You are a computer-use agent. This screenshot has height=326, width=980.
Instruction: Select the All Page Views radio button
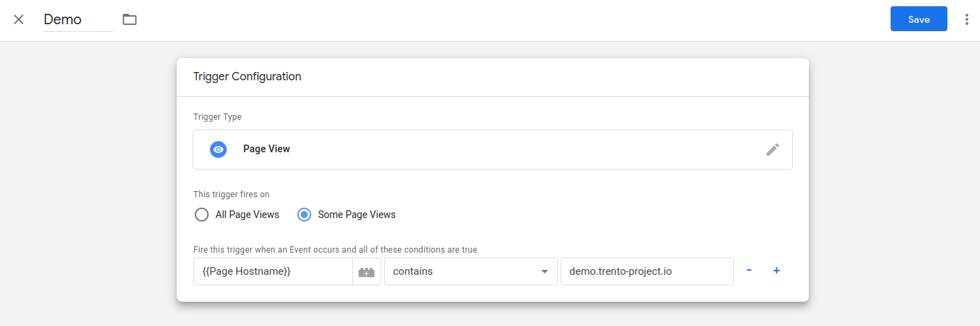coord(202,215)
